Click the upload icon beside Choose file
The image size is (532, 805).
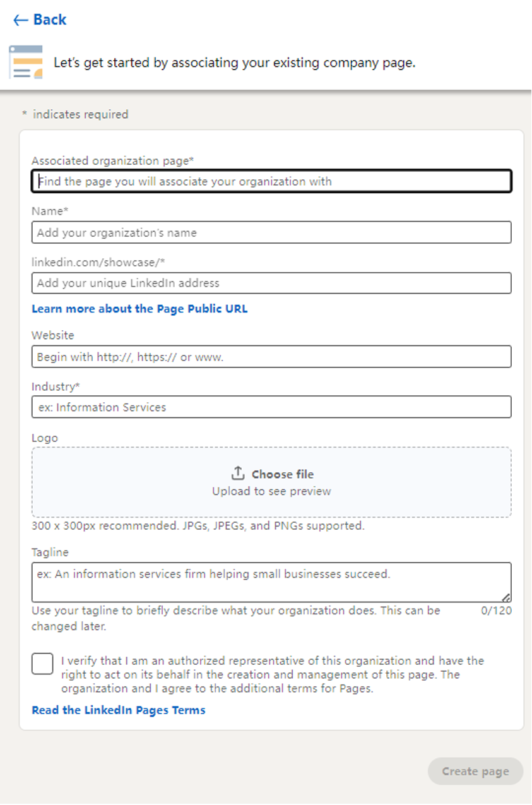[238, 474]
